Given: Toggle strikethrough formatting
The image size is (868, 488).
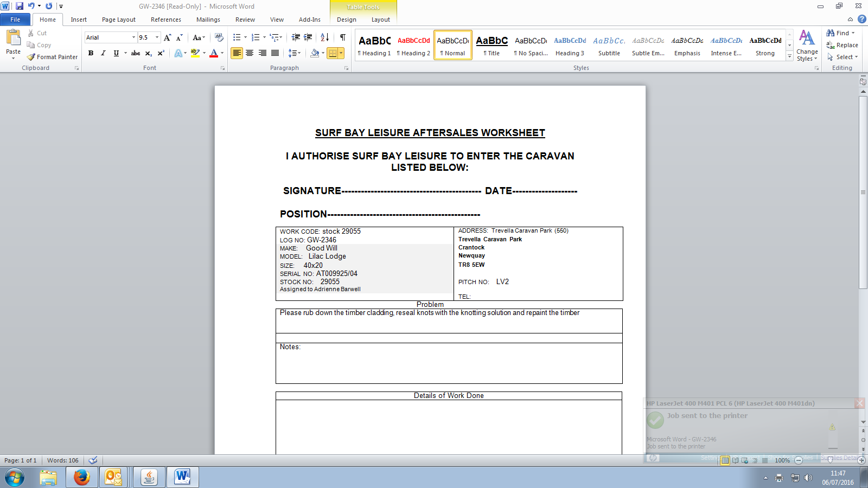Looking at the screenshot, I should (136, 53).
